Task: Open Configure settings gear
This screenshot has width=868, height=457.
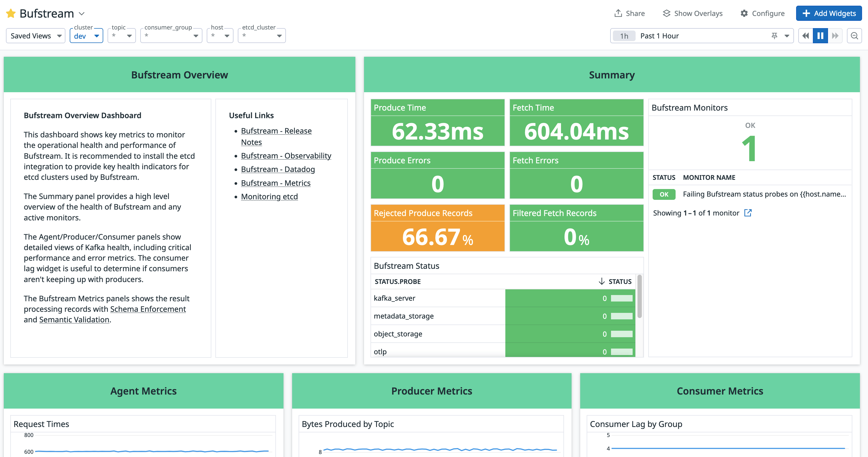Action: [x=763, y=14]
